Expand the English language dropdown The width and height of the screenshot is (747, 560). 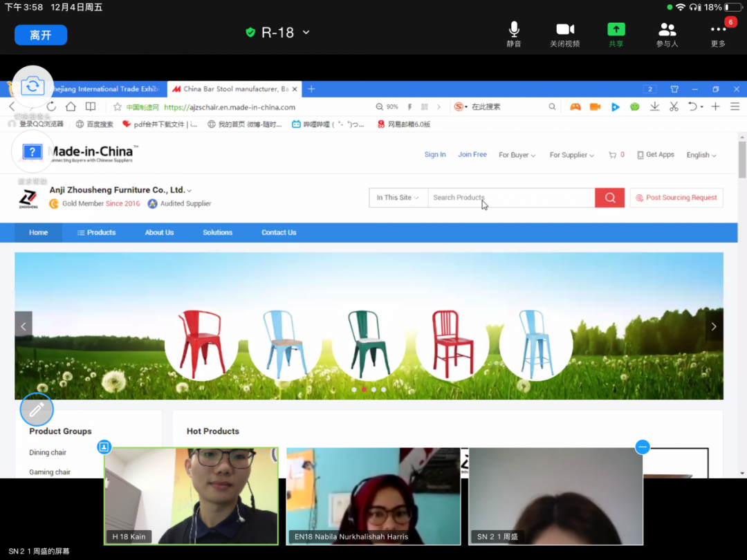click(701, 156)
